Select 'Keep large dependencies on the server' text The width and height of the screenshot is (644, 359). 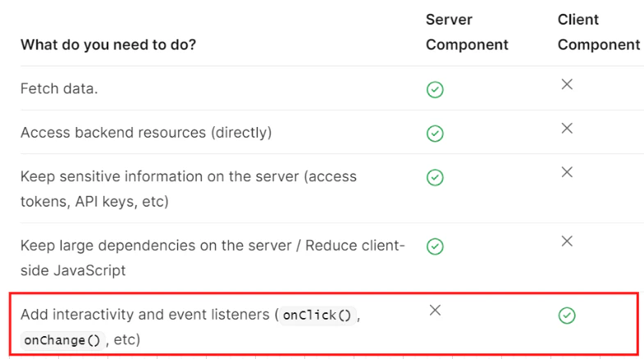pos(156,245)
